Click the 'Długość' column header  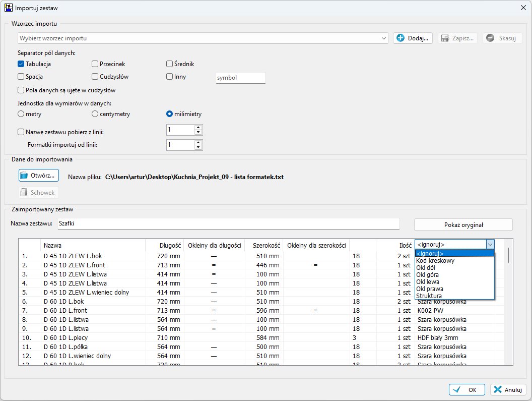[x=170, y=245]
